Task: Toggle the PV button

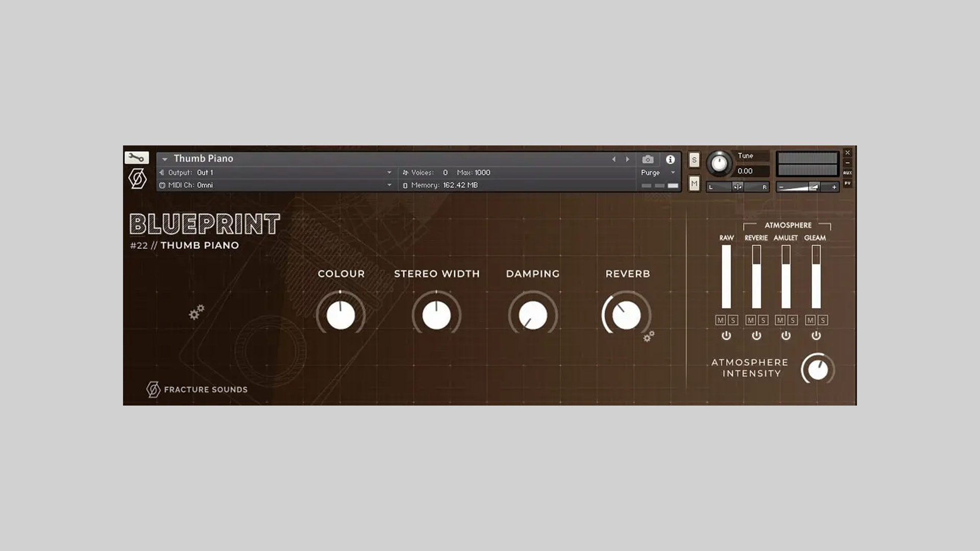Action: [x=847, y=183]
